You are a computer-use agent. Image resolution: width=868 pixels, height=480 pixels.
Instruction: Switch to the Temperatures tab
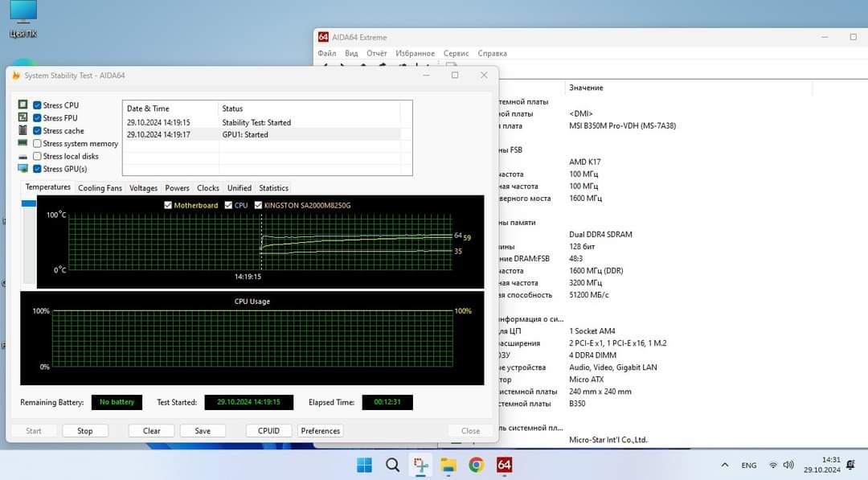tap(47, 187)
